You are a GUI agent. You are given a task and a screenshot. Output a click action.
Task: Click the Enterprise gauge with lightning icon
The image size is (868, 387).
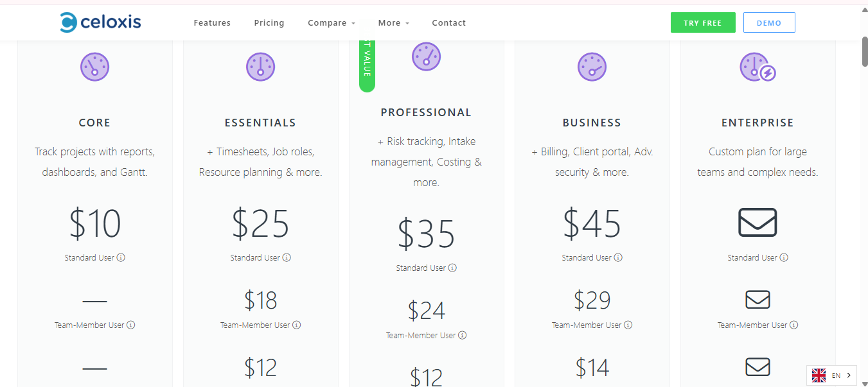click(x=757, y=67)
